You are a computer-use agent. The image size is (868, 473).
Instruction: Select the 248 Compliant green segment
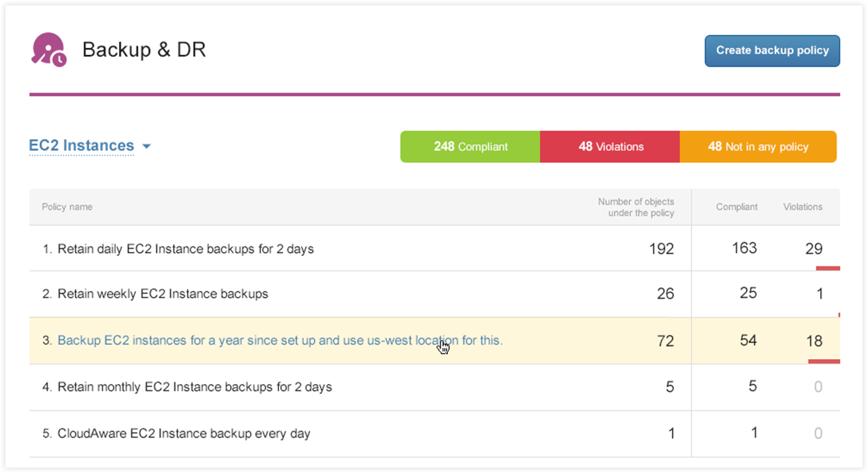(470, 146)
